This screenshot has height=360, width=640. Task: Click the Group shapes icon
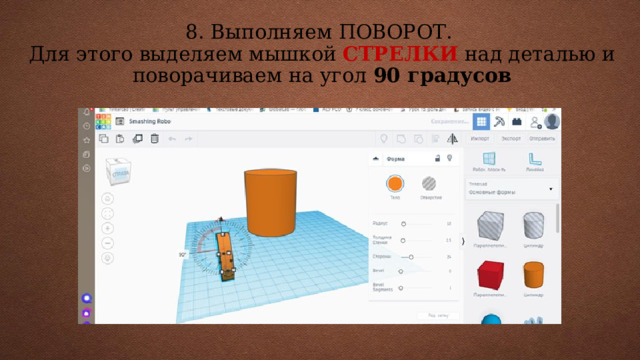[x=401, y=139]
